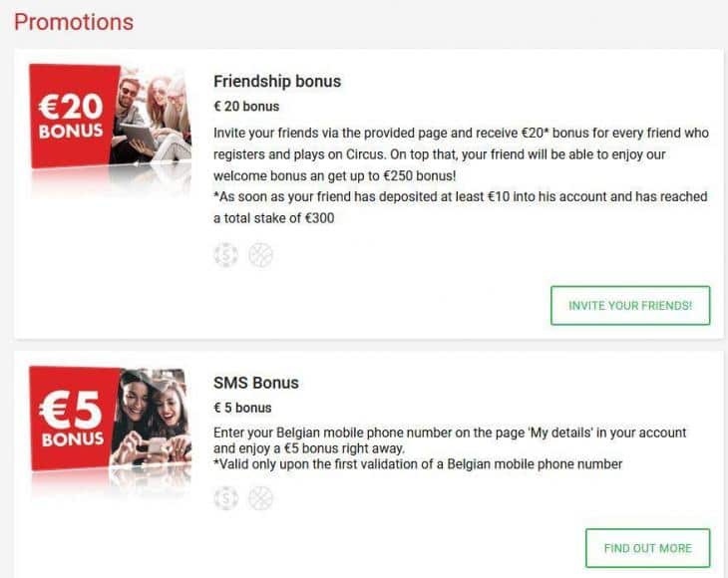Click the sports ball icon under SMS Bonus

(x=260, y=497)
